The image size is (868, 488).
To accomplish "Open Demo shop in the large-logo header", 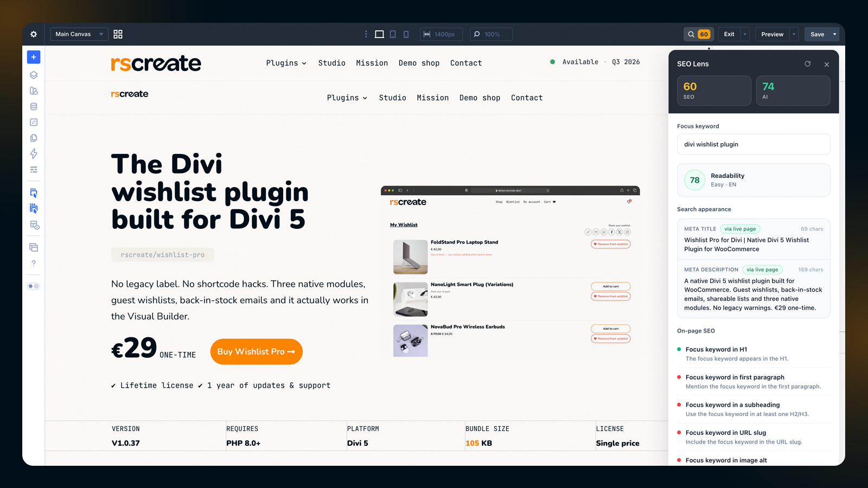I will tap(419, 63).
